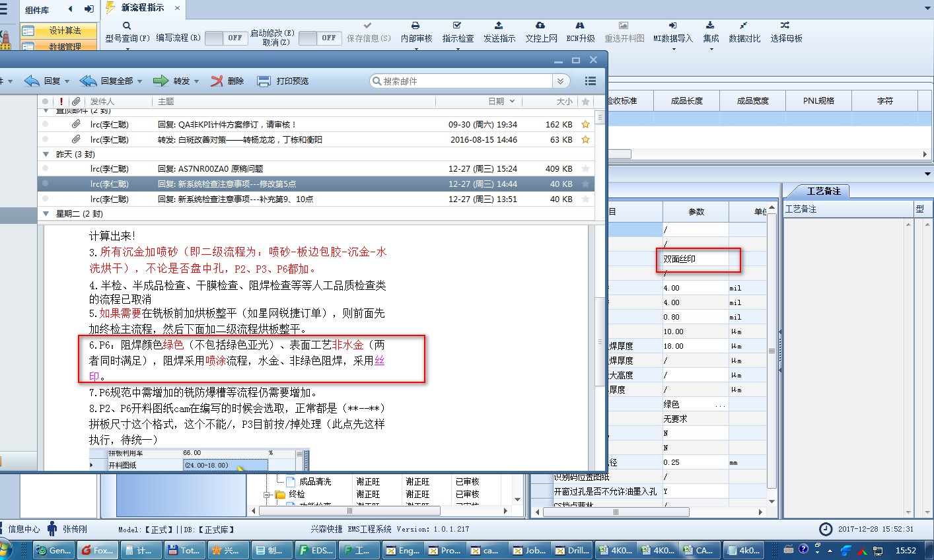Open the EDS taskbar item
The image size is (934, 560).
[x=316, y=550]
